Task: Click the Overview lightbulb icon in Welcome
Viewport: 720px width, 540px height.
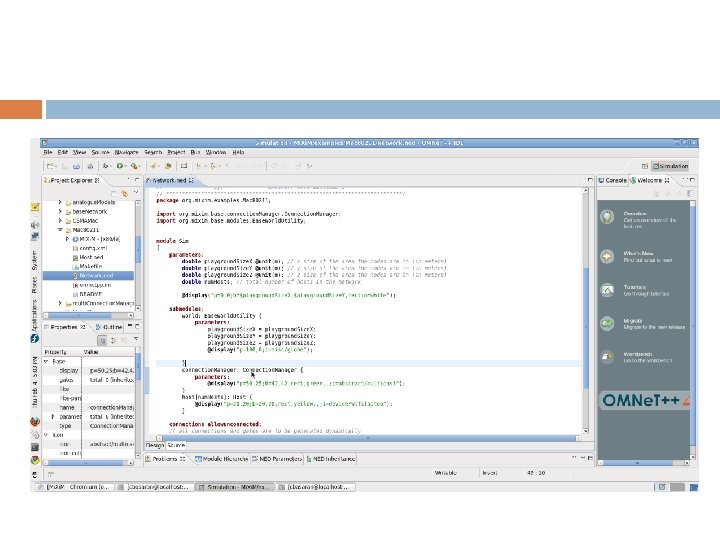Action: 608,217
